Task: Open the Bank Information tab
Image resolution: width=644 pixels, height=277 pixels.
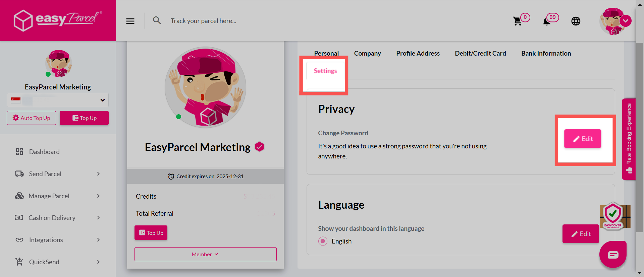Action: click(546, 53)
